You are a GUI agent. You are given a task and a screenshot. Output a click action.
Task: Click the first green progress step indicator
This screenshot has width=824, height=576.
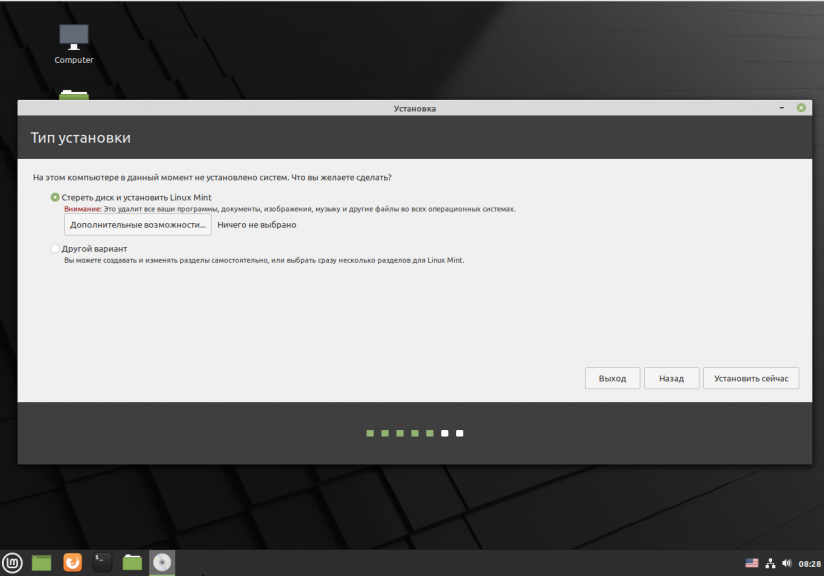[x=370, y=434]
